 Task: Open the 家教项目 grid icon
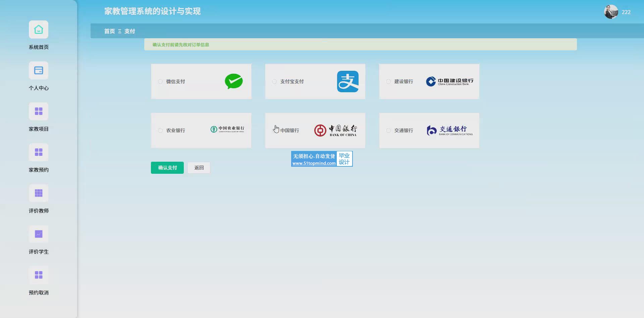point(39,111)
